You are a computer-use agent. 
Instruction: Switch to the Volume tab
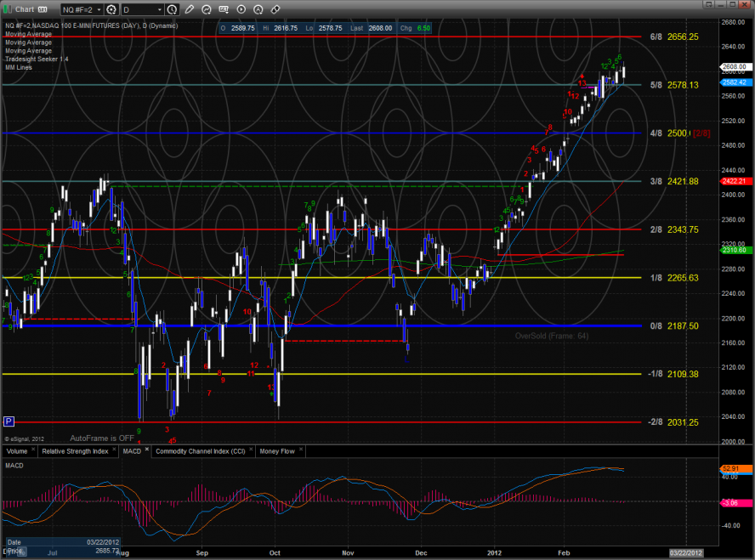click(x=17, y=451)
